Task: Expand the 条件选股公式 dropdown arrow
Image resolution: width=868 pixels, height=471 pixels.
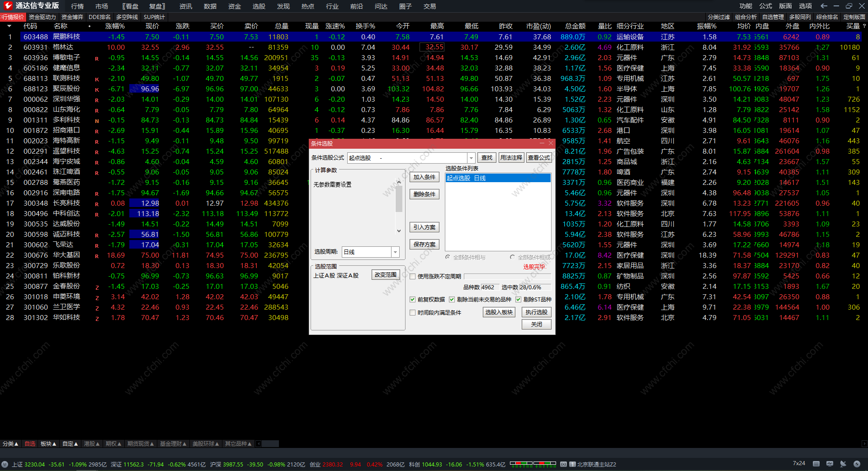Action: click(471, 158)
